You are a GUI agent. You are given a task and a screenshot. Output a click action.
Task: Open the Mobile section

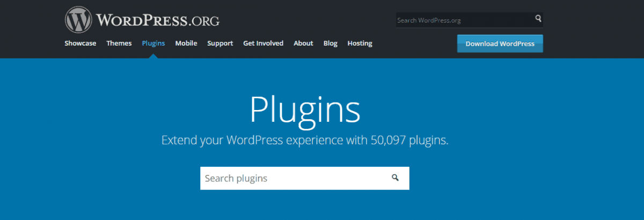[x=186, y=43]
